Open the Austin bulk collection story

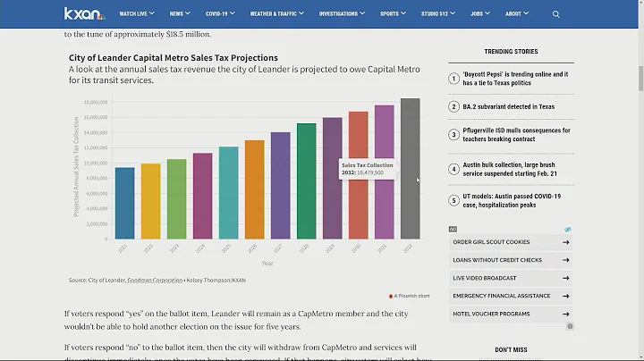pyautogui.click(x=510, y=169)
